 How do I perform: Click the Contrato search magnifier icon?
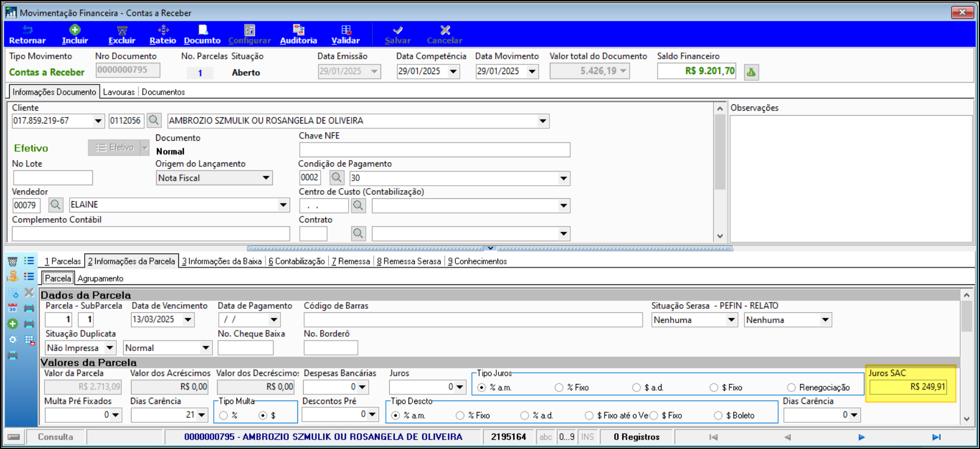pos(358,233)
